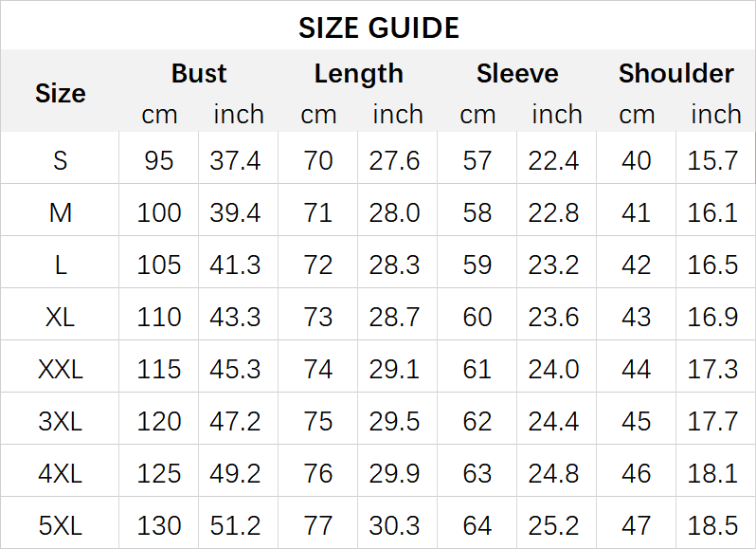This screenshot has height=549, width=756.
Task: Click the 95 cm bust cell
Action: click(x=159, y=160)
